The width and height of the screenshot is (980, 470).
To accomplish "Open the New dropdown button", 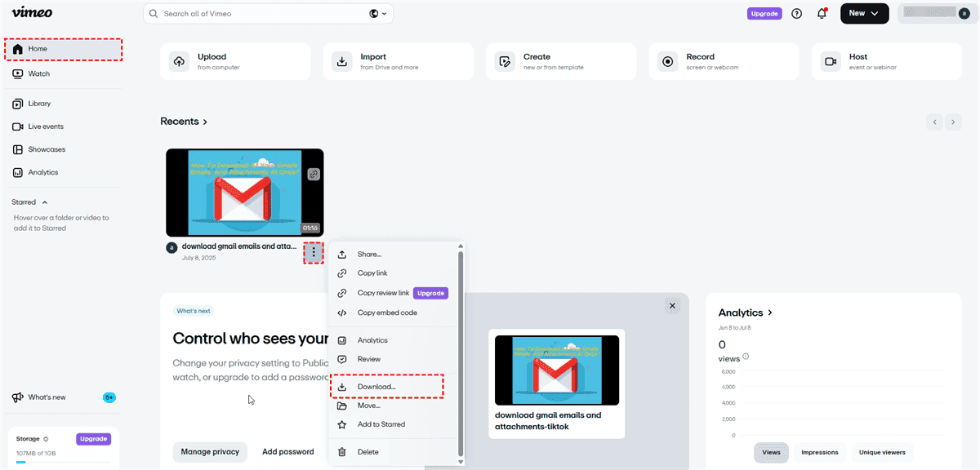I will click(865, 14).
